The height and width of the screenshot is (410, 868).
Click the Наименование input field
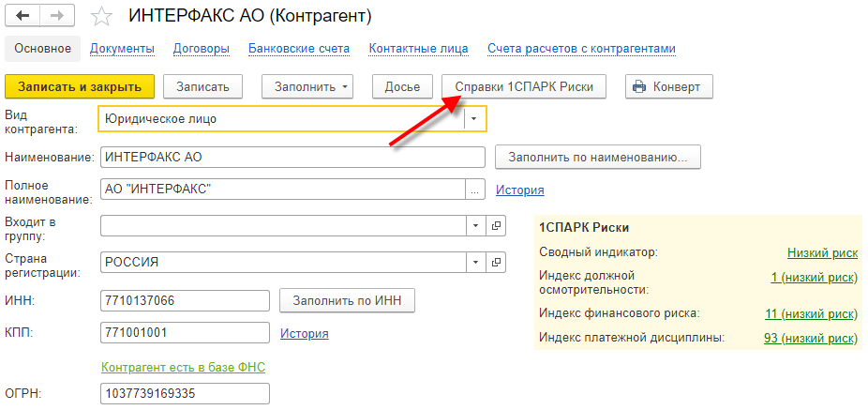click(292, 157)
